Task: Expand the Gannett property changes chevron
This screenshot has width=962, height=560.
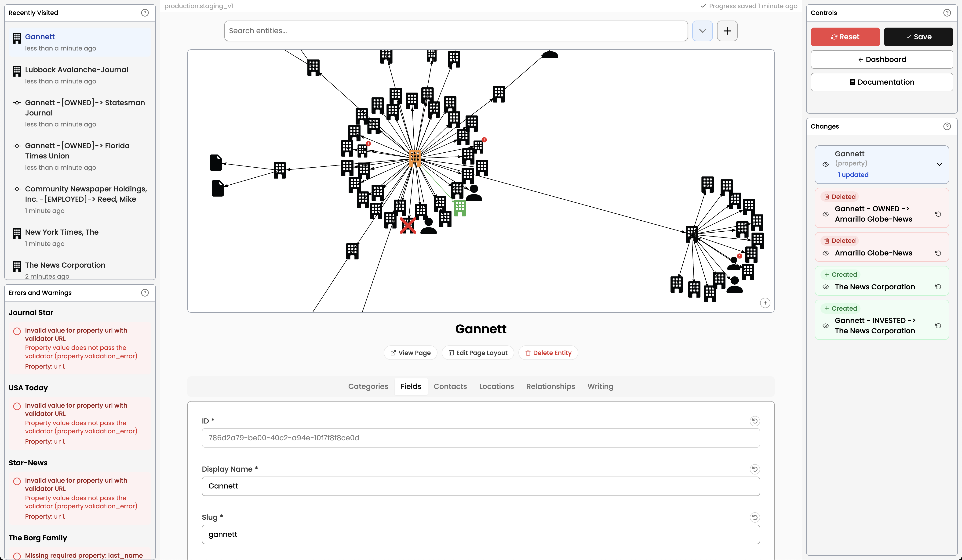Action: click(939, 164)
